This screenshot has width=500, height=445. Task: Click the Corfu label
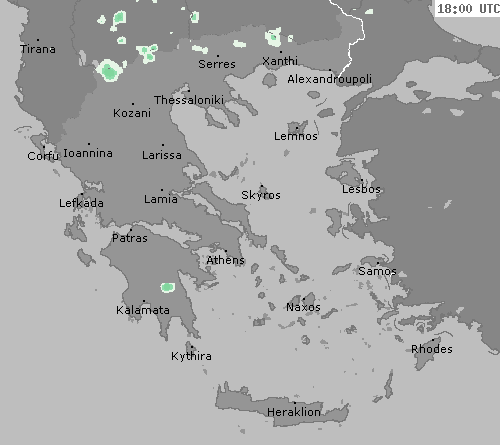point(43,156)
